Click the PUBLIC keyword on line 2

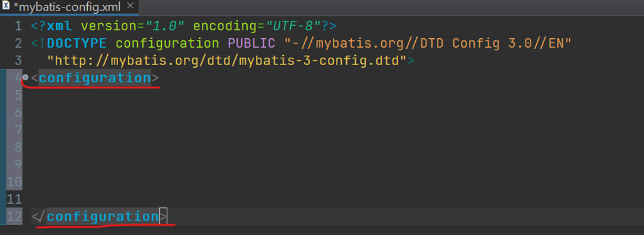coord(251,43)
